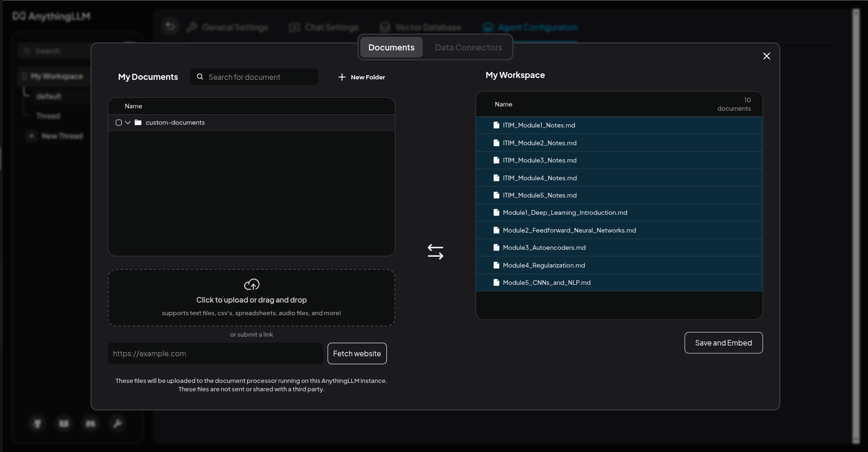Click file icon of Module2_Feedforward_Neural_Networks.md

pyautogui.click(x=497, y=230)
